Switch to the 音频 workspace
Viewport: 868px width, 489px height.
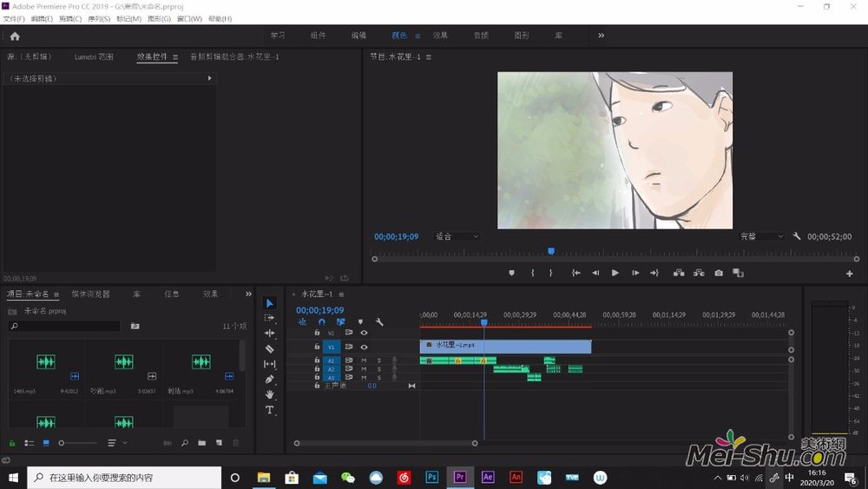[481, 36]
